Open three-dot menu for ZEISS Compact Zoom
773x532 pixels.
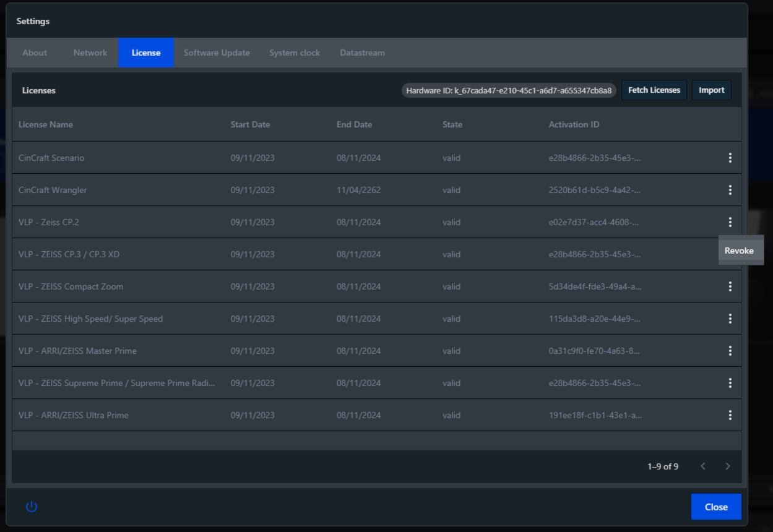(730, 286)
